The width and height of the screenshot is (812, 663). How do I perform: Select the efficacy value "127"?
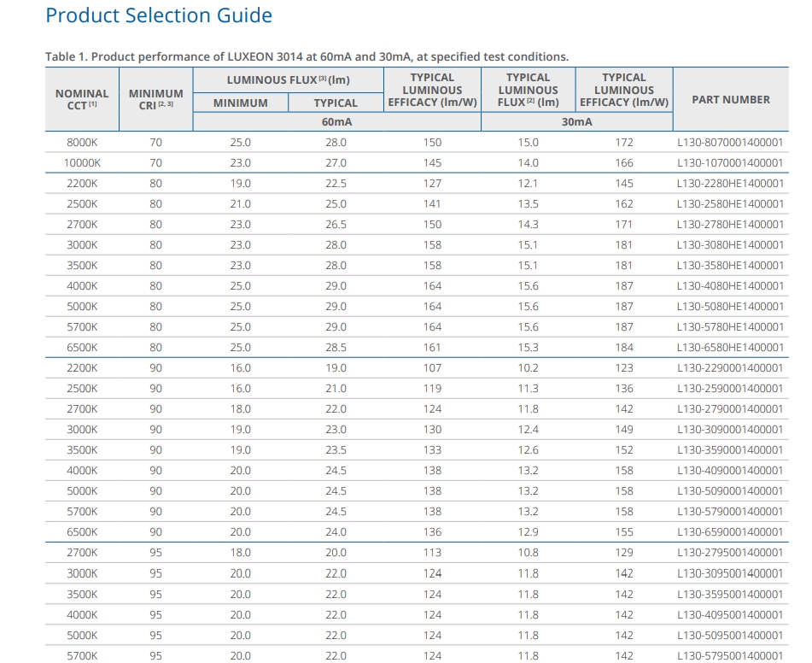pyautogui.click(x=432, y=183)
